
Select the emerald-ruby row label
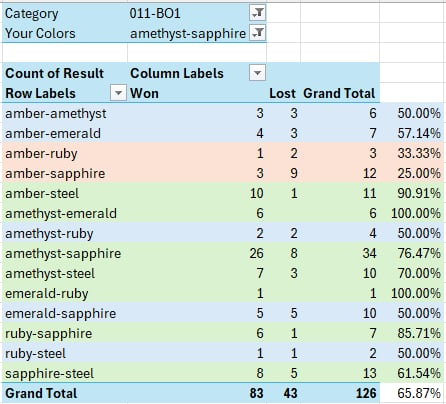65,293
